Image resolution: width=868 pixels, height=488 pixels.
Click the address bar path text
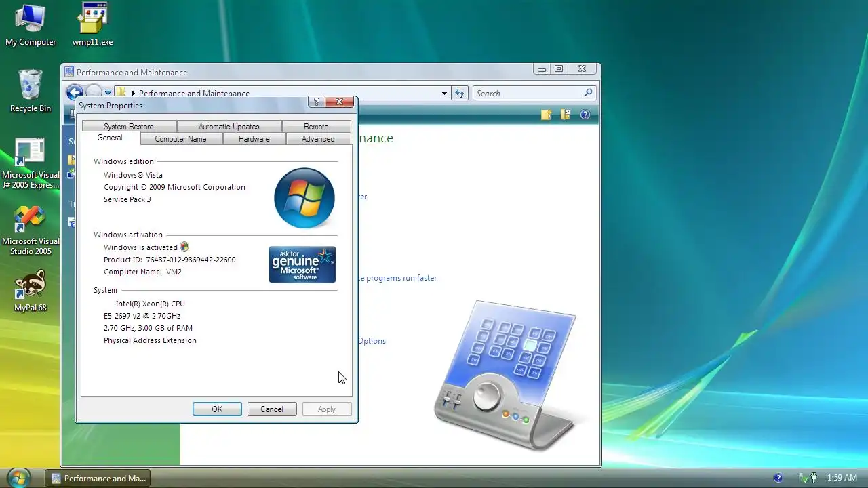pyautogui.click(x=194, y=94)
